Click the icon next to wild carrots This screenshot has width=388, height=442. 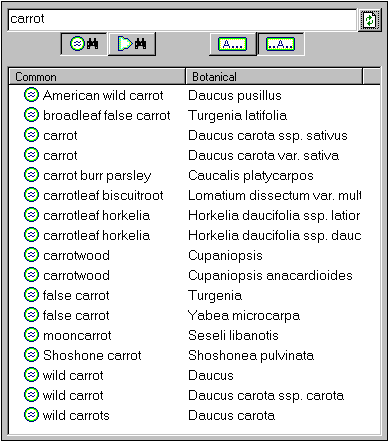pos(31,415)
